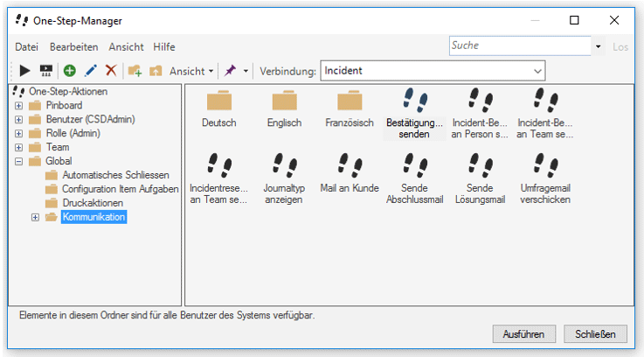Click the purple pin icon in the toolbar
The image size is (644, 357).
click(x=230, y=71)
